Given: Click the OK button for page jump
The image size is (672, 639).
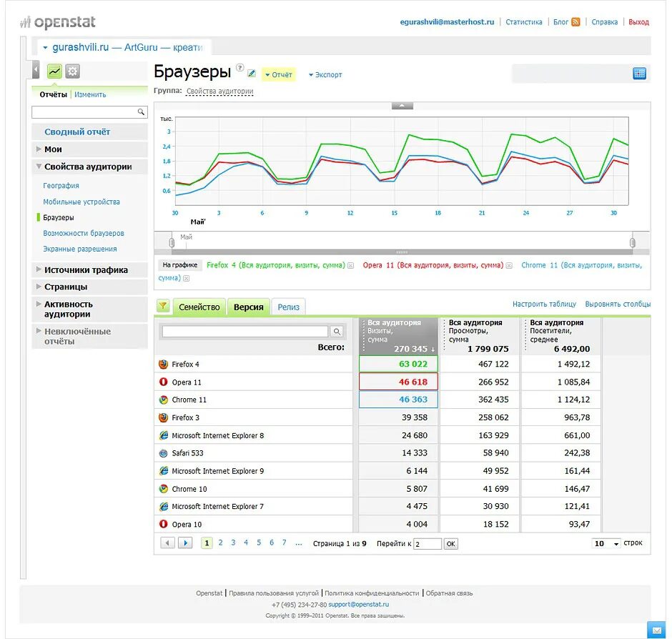Looking at the screenshot, I should tap(451, 544).
